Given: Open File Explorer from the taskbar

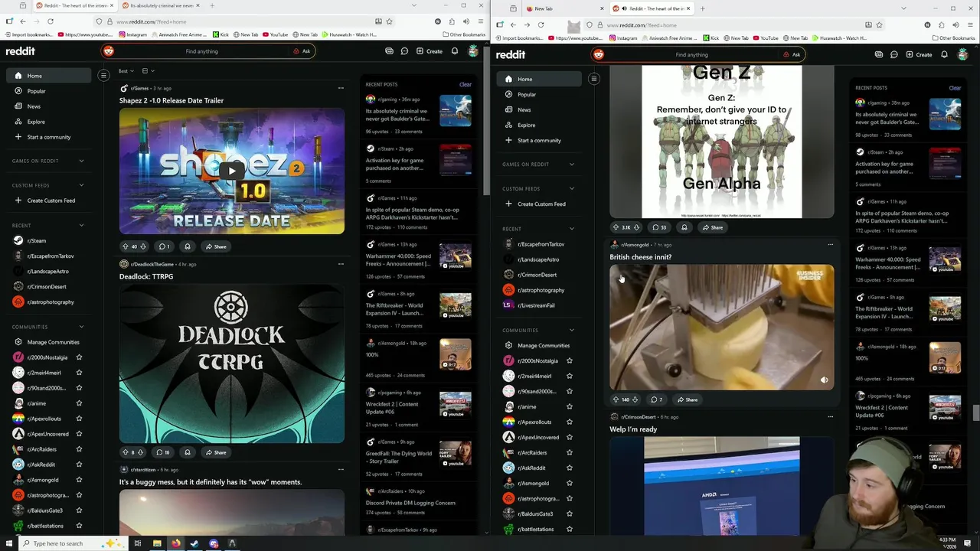Looking at the screenshot, I should point(157,543).
